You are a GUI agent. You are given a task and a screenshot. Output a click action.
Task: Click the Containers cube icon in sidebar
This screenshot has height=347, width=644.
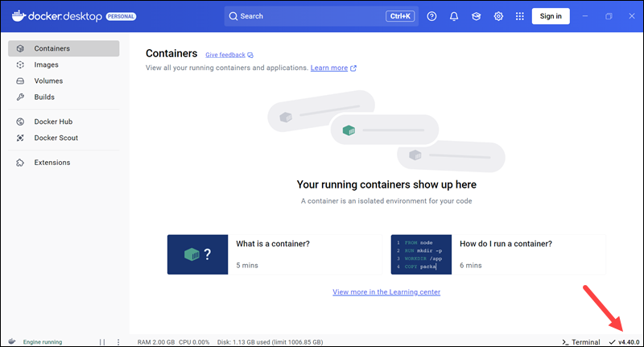(x=20, y=48)
